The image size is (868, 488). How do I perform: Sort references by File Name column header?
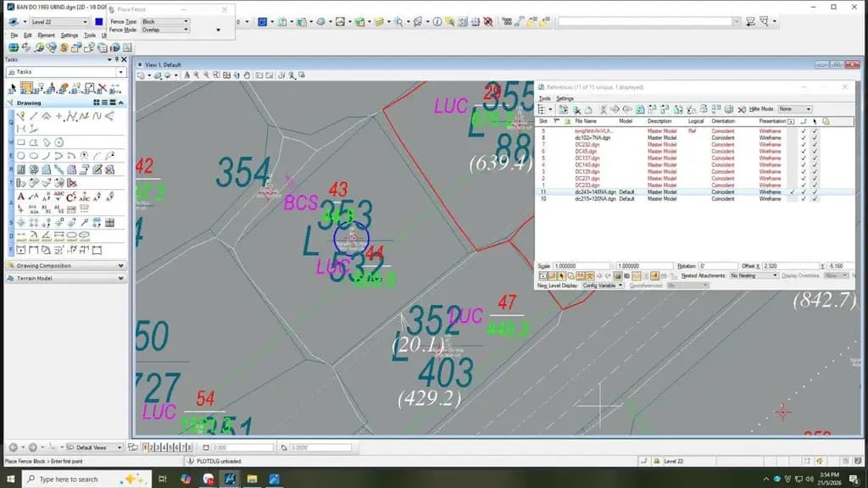pyautogui.click(x=586, y=121)
